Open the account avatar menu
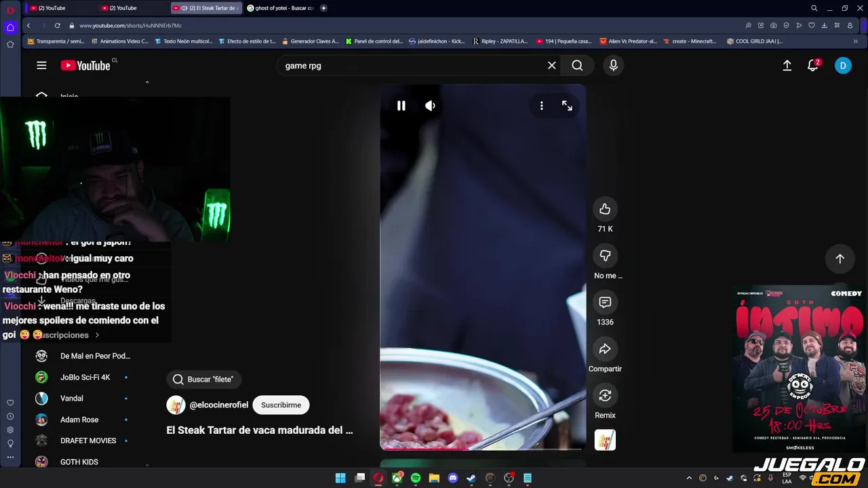Screen dimensions: 868x488 tap(843, 65)
